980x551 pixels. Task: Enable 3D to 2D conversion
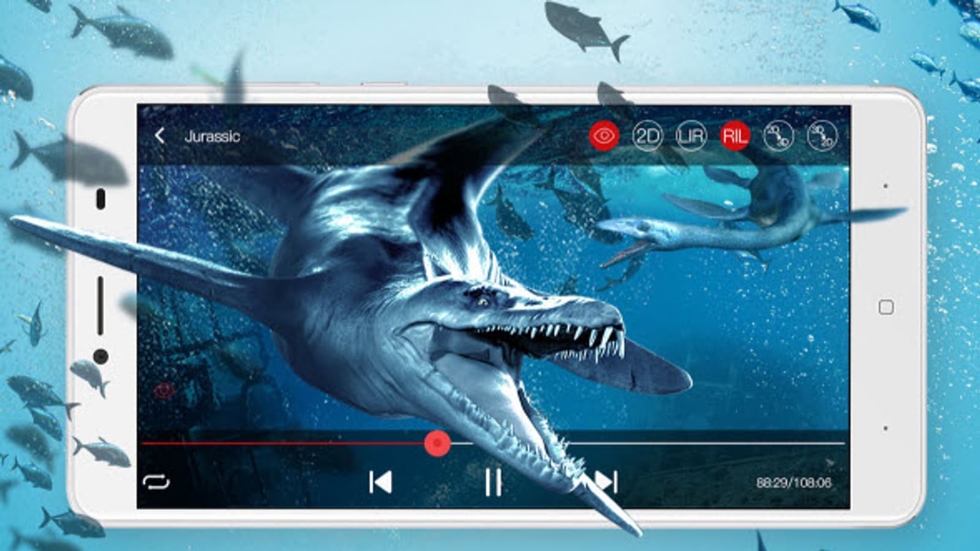(x=822, y=135)
